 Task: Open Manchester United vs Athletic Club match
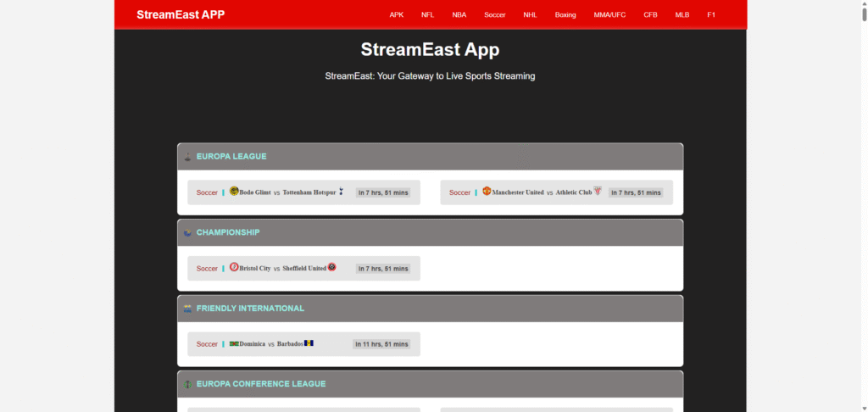click(x=556, y=192)
